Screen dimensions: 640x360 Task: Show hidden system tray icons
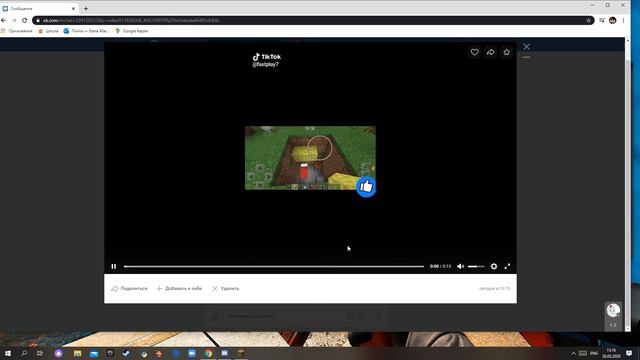[573, 353]
